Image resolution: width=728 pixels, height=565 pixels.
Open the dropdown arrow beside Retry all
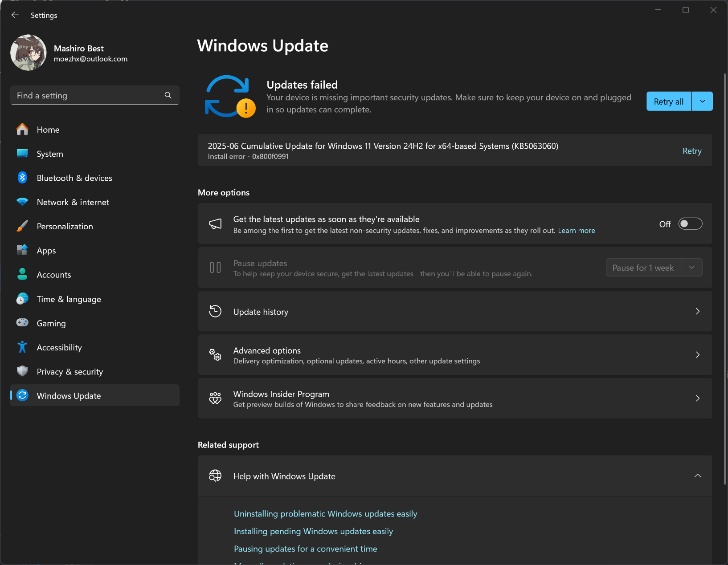coord(702,101)
